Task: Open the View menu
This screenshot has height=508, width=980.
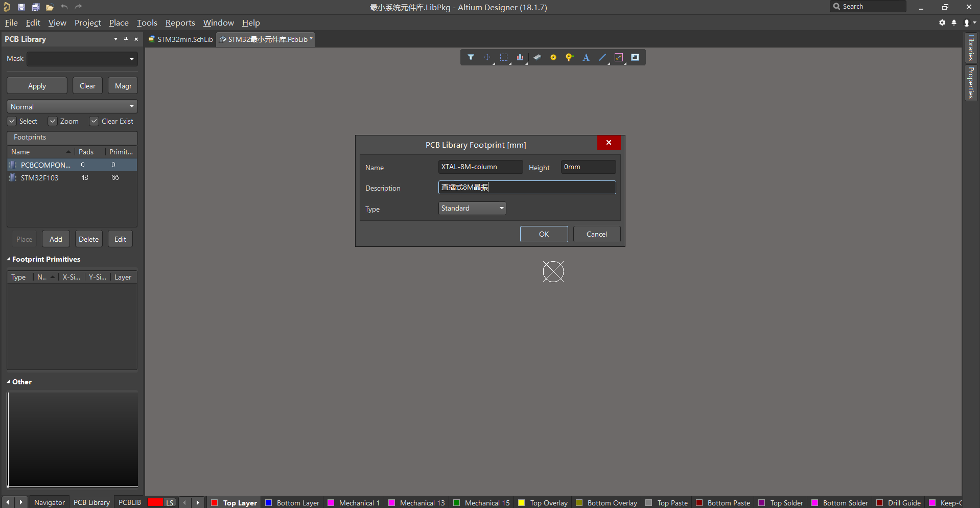Action: pos(57,22)
